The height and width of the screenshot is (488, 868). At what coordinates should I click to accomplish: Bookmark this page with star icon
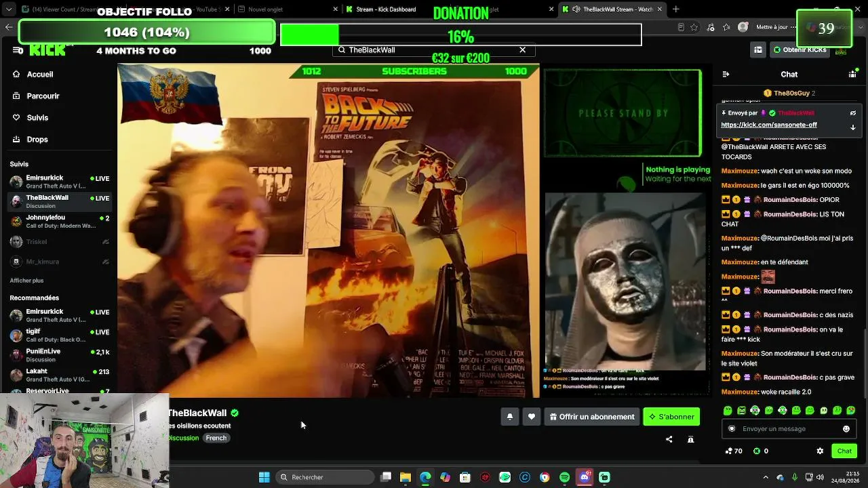(x=694, y=27)
